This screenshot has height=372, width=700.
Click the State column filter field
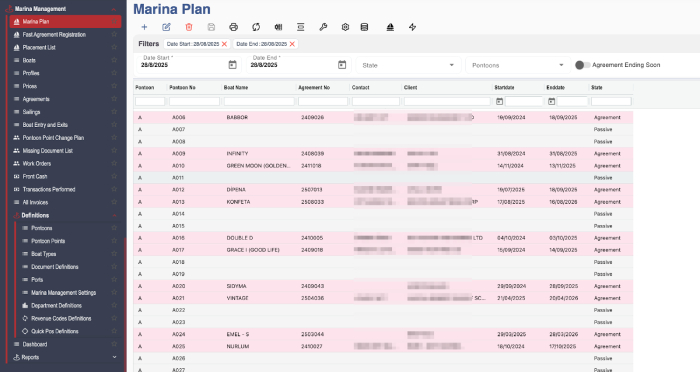(x=611, y=101)
